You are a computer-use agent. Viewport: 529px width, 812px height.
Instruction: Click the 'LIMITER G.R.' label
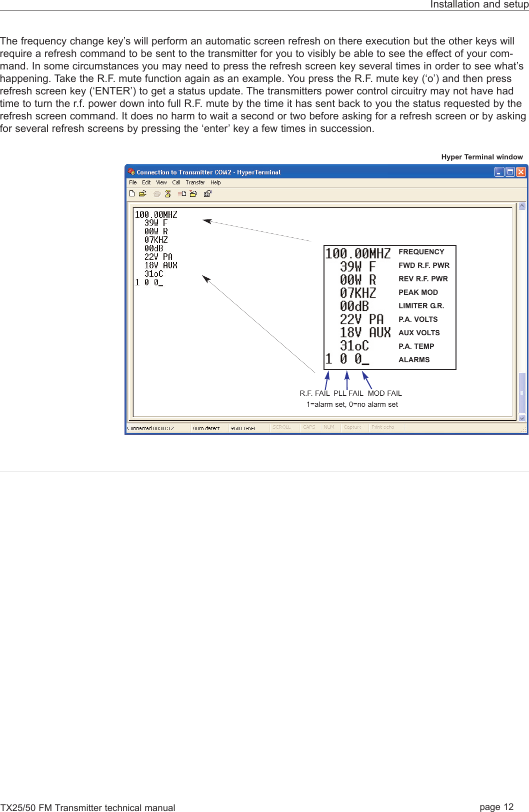[x=421, y=306]
